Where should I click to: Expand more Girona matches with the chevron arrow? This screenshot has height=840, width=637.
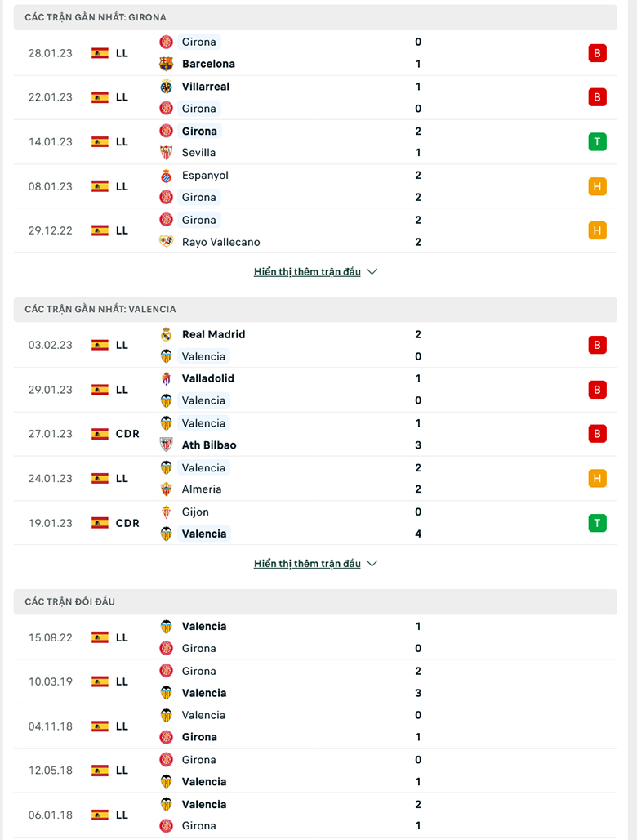(372, 271)
